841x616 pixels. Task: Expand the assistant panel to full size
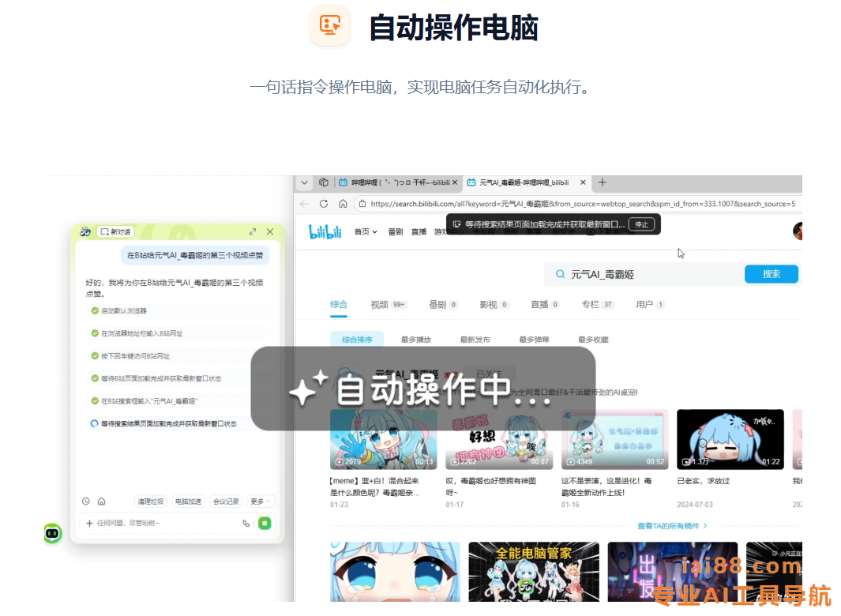(x=253, y=231)
